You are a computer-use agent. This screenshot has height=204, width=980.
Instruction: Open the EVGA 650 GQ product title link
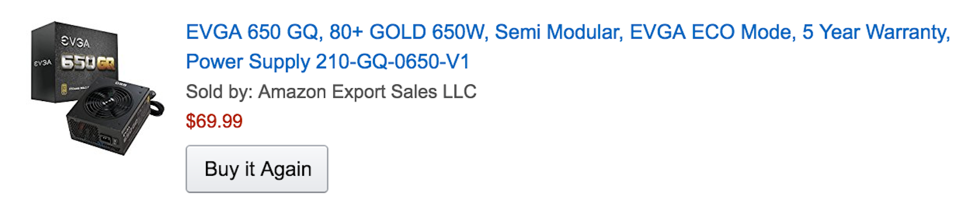pyautogui.click(x=568, y=47)
